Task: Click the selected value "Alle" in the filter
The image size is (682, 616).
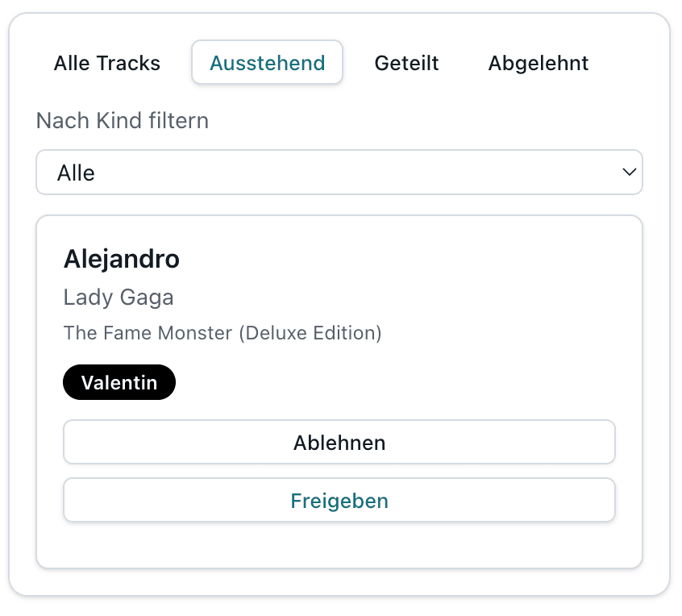Action: [77, 173]
